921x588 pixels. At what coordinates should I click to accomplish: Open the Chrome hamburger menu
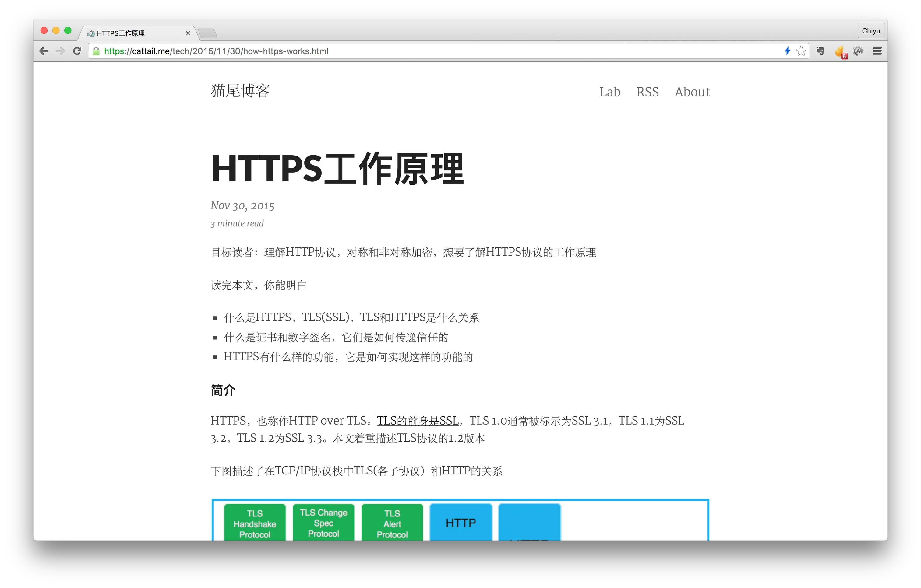(x=877, y=51)
